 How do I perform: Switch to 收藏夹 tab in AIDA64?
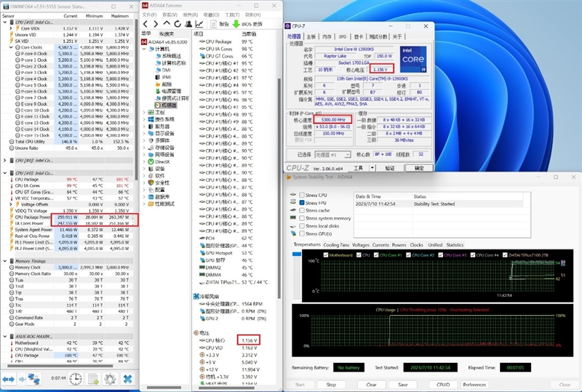coord(167,33)
